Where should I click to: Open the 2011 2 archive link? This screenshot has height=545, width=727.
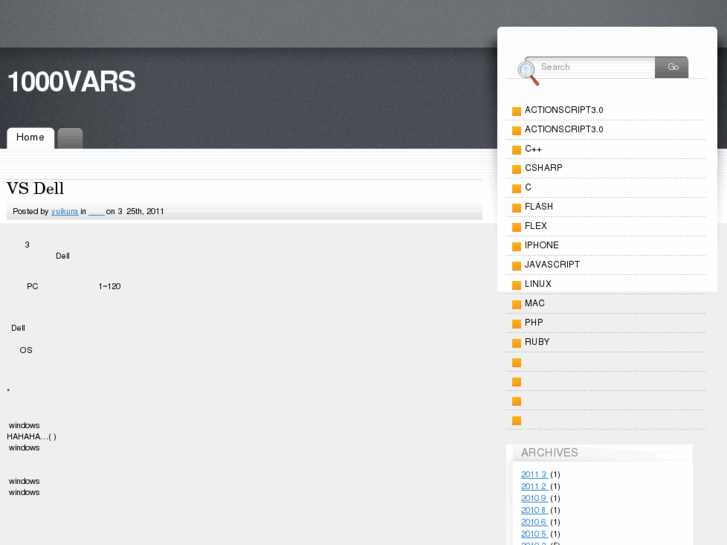click(x=534, y=487)
